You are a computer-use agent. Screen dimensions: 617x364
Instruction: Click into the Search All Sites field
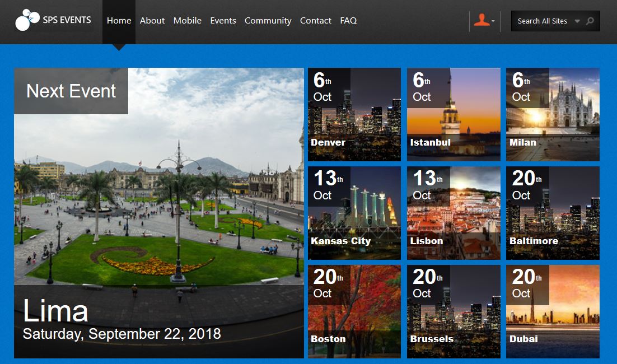pyautogui.click(x=540, y=21)
